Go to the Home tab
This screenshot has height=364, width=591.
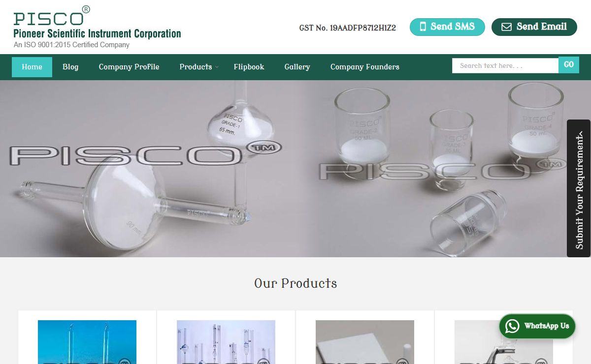[x=32, y=67]
